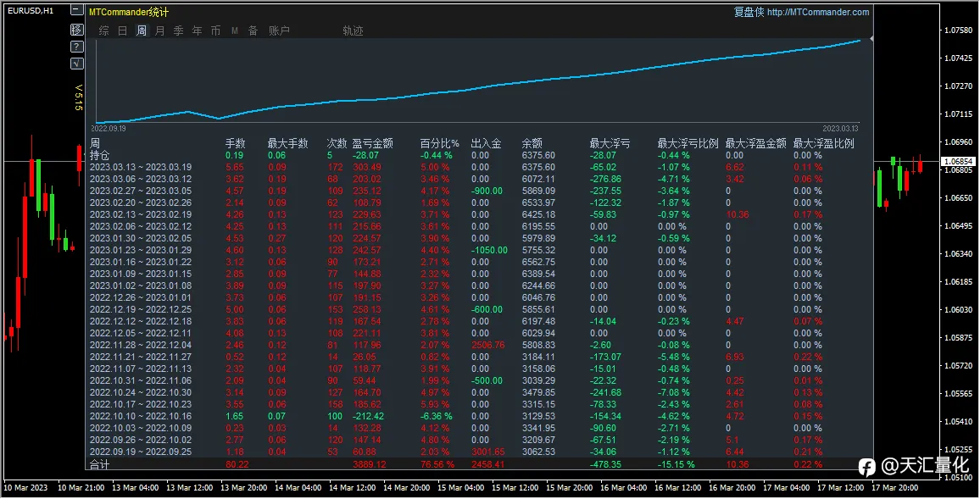Click the 6375.60 balance in 持仓 row

pos(539,156)
